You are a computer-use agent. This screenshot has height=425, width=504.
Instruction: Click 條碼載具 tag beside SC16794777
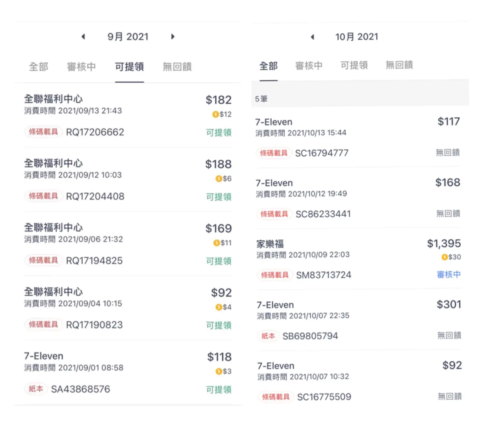click(274, 153)
